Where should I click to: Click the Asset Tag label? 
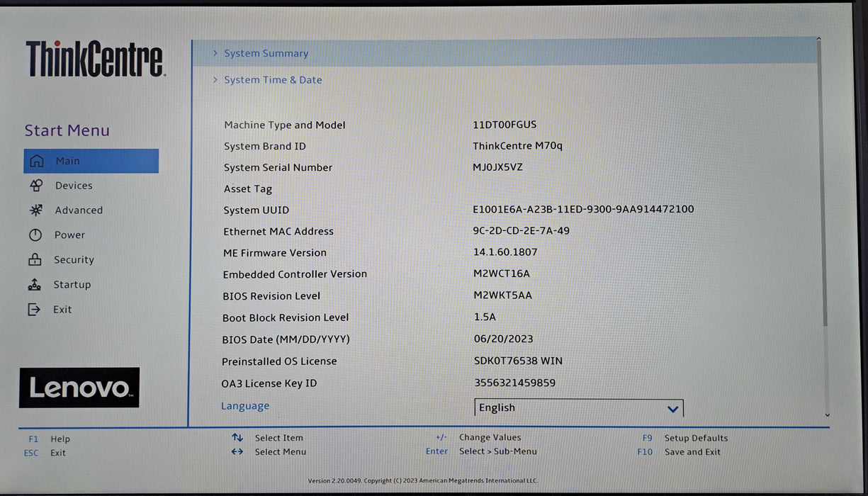pyautogui.click(x=248, y=189)
